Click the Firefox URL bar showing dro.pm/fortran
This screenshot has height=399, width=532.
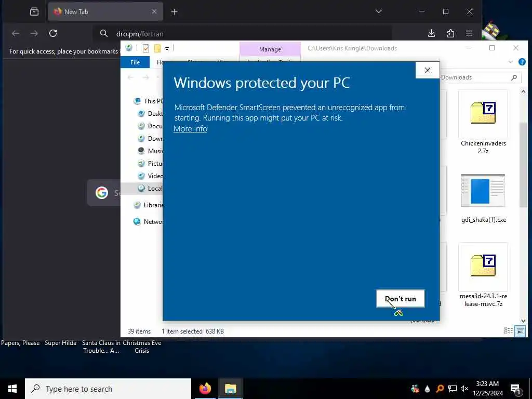pyautogui.click(x=242, y=34)
